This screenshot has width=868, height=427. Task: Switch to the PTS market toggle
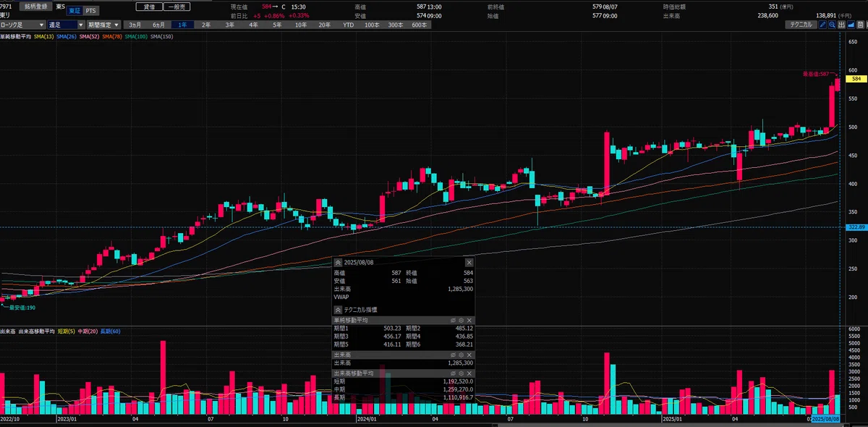90,11
